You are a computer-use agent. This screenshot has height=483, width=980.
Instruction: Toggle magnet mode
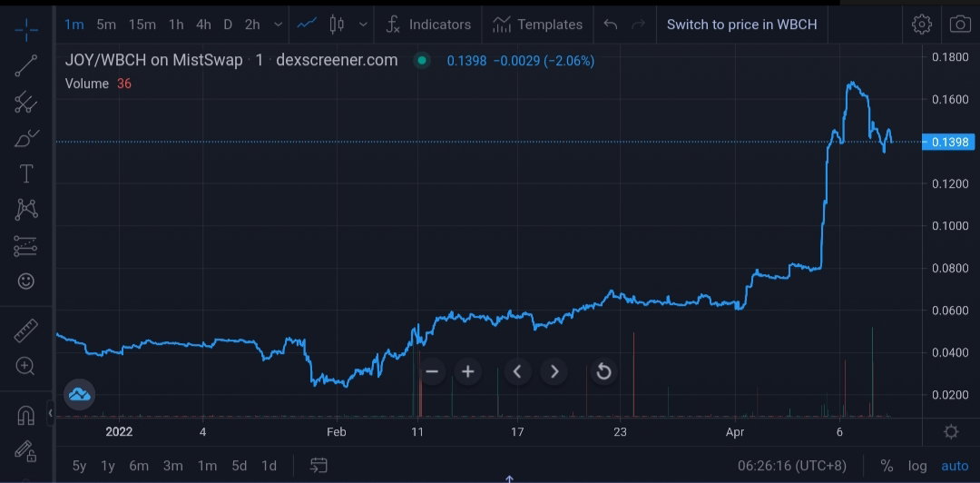point(25,415)
